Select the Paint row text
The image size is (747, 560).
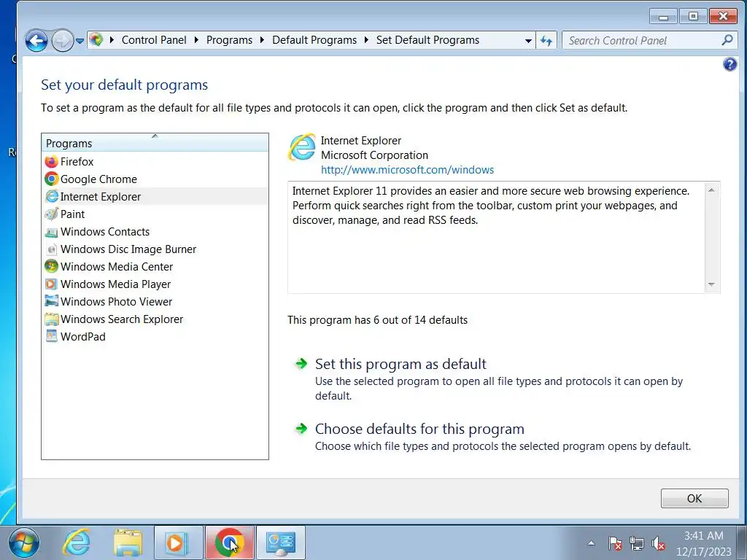point(72,214)
